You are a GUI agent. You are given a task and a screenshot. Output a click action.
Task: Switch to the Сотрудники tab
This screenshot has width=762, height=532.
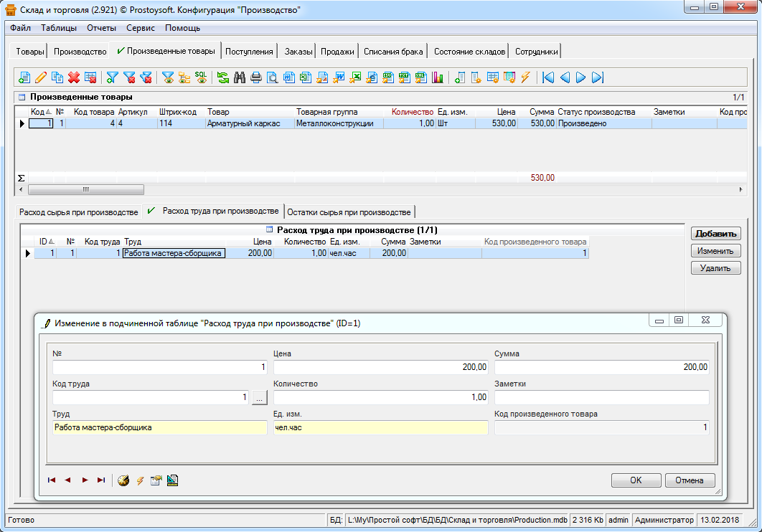click(537, 52)
